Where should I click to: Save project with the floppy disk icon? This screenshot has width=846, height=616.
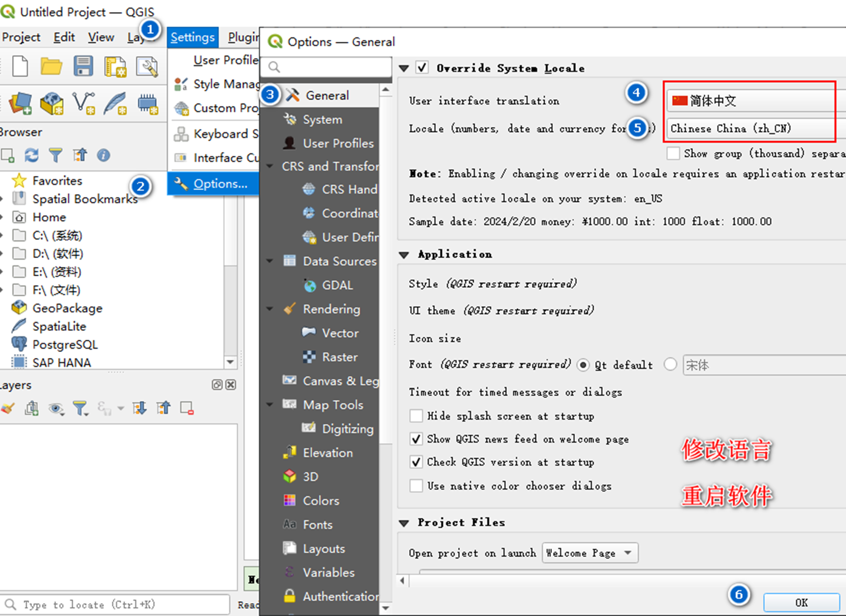click(x=83, y=67)
